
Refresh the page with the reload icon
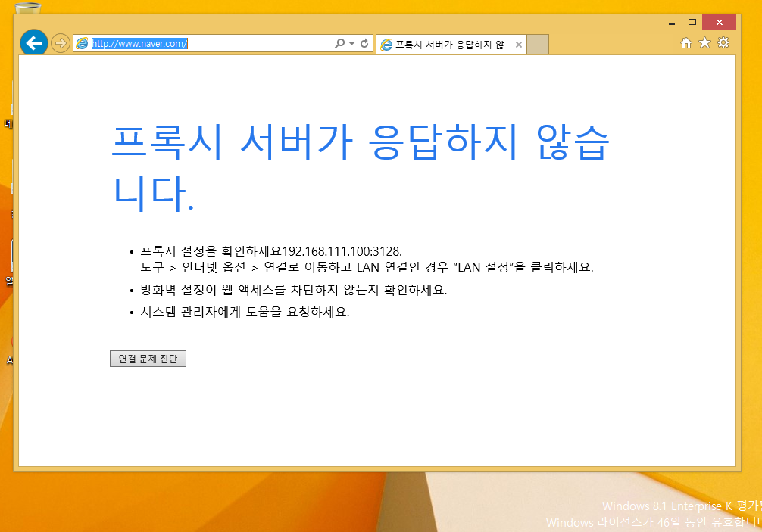[x=364, y=44]
